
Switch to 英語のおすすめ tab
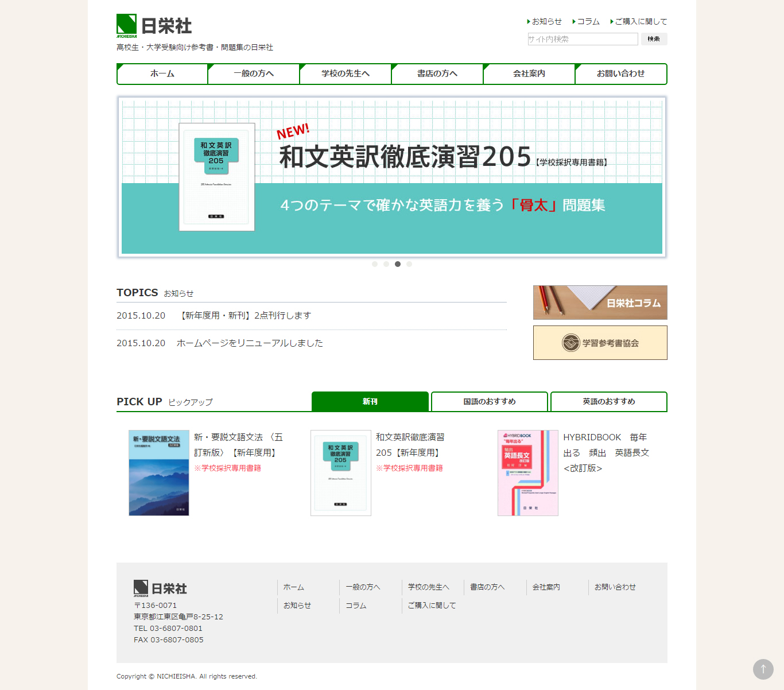pos(609,401)
